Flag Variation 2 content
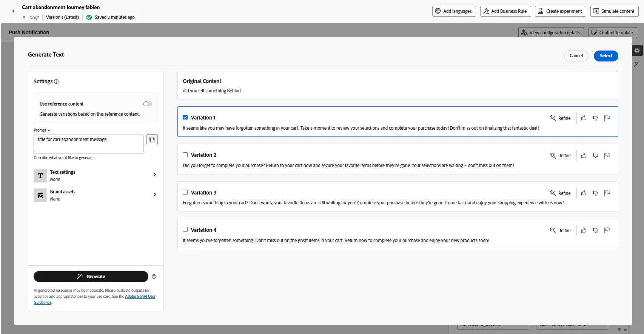 (607, 155)
